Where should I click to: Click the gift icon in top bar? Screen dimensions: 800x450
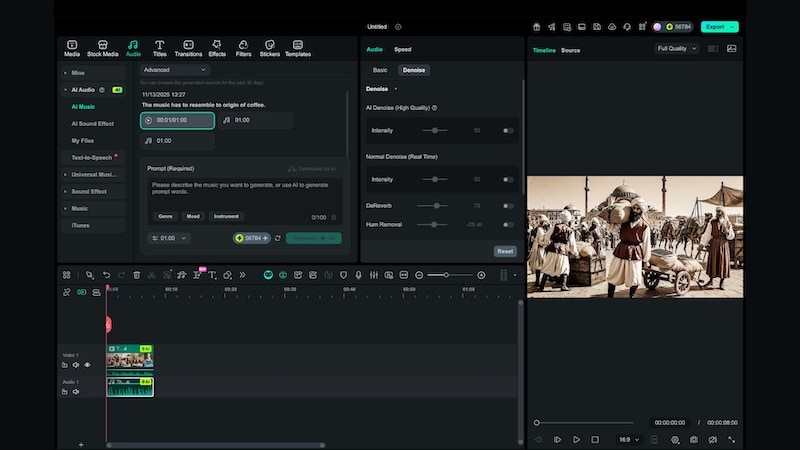(x=536, y=27)
